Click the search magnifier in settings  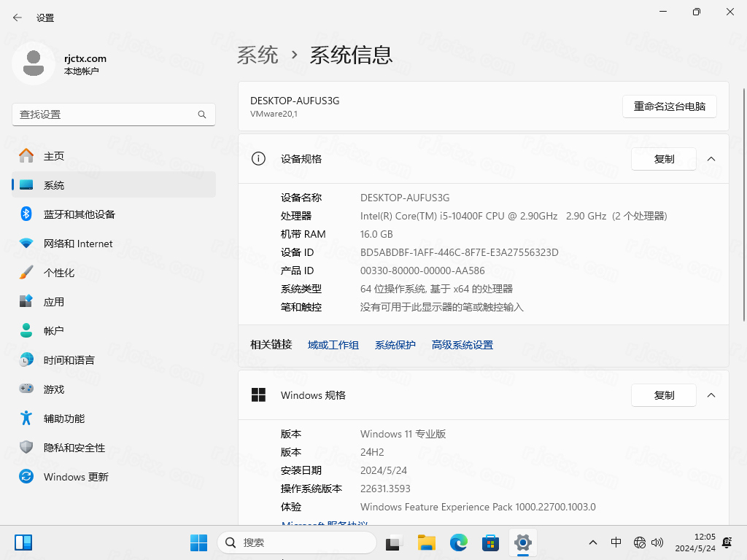pos(202,114)
